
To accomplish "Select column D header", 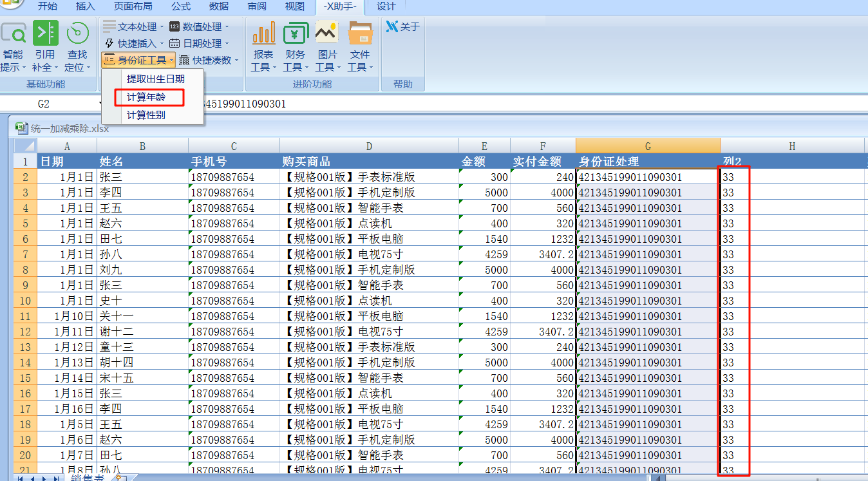I will (x=369, y=146).
